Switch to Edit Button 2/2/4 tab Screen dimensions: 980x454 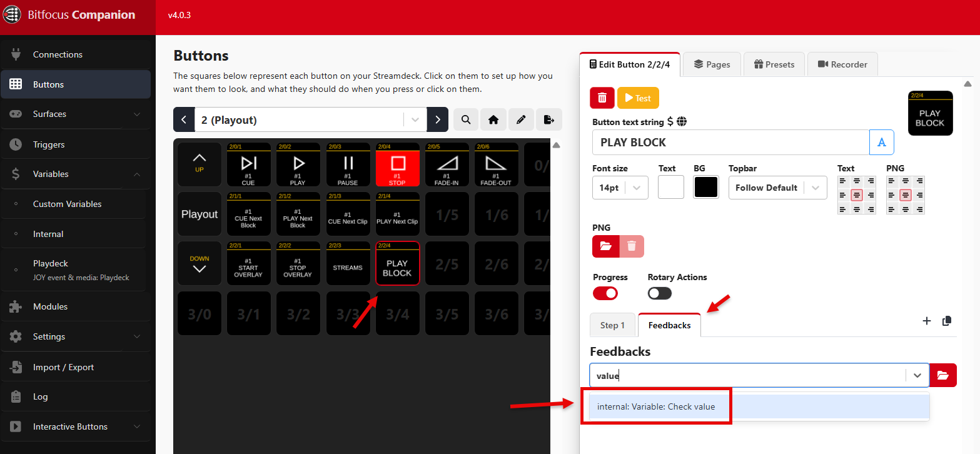[630, 64]
